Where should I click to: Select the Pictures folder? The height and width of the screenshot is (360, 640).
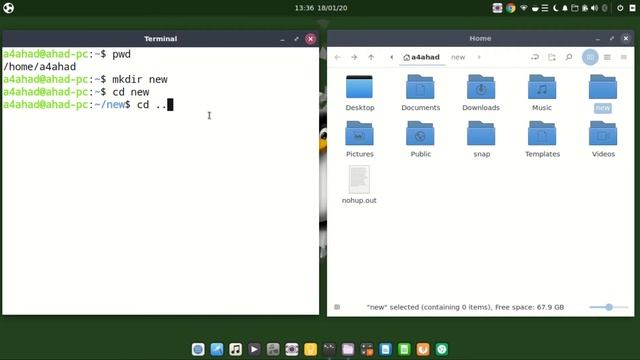(x=359, y=139)
